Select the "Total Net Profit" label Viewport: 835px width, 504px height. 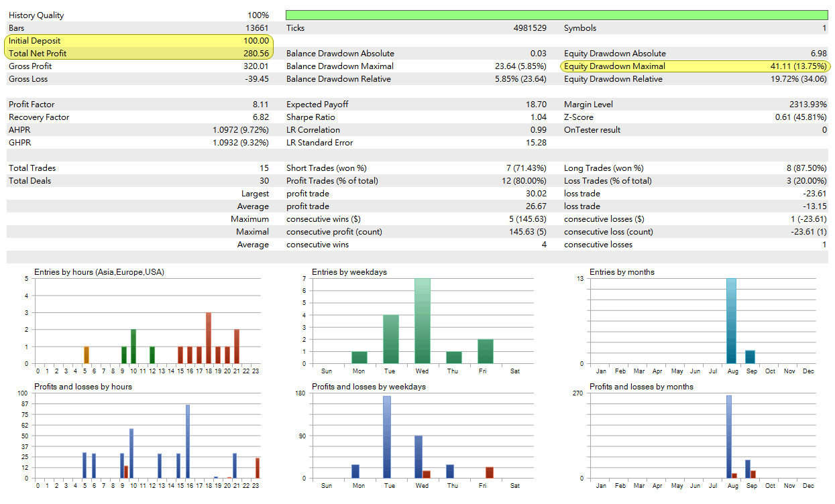pos(38,54)
